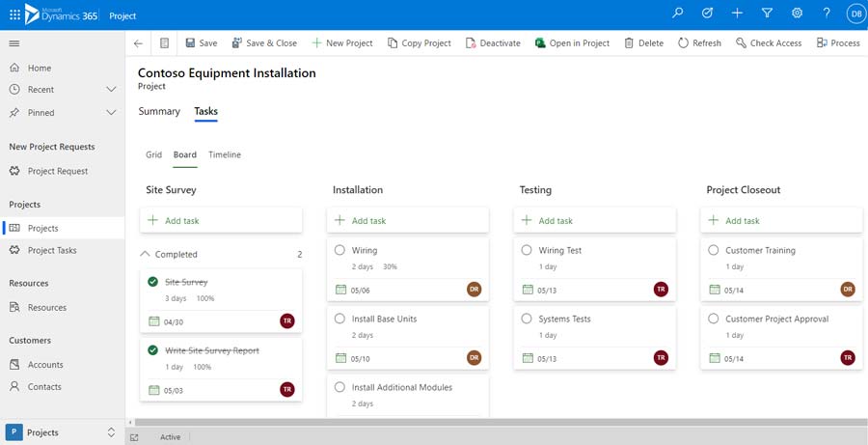Screen dimensions: 868x445
Task: Expand the Recent section chevron
Action: coord(111,90)
